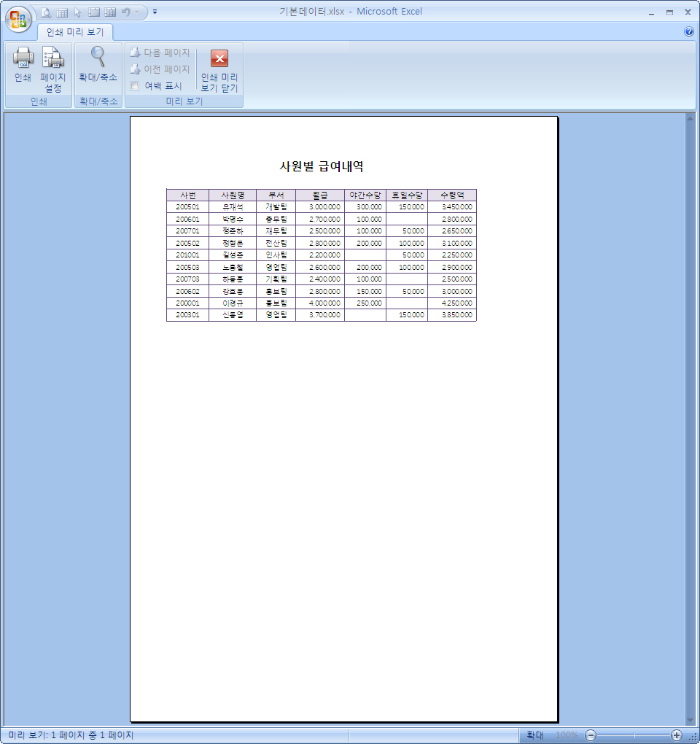Click the 기본데이터.xlsx window title
The image size is (700, 744).
pyautogui.click(x=311, y=12)
